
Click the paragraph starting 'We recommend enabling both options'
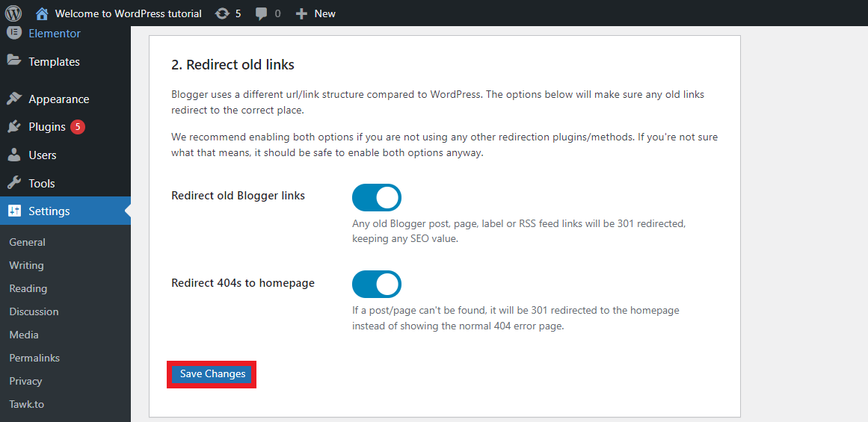click(x=445, y=144)
